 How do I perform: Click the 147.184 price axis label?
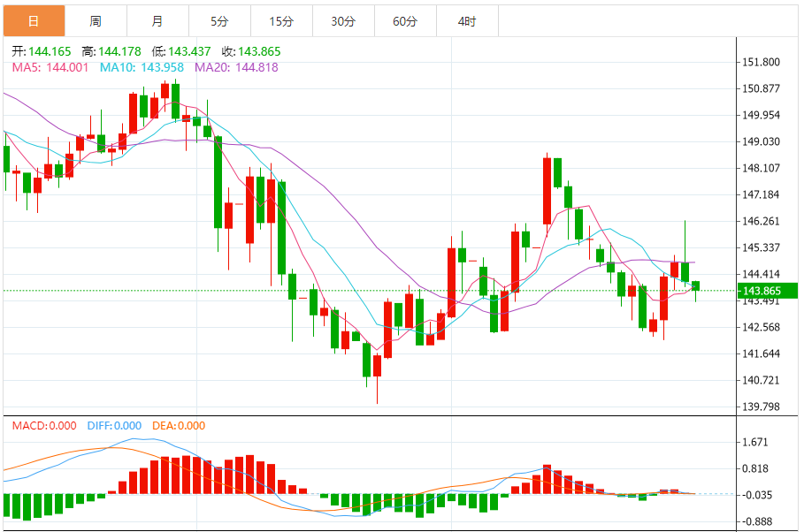pos(761,194)
